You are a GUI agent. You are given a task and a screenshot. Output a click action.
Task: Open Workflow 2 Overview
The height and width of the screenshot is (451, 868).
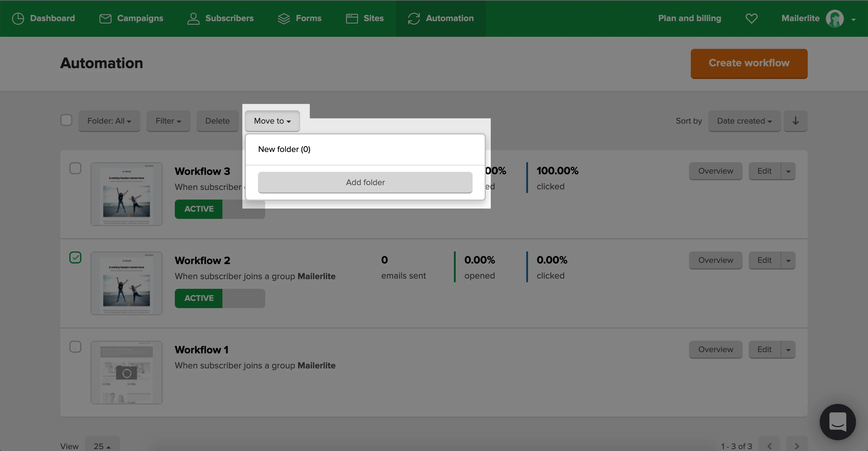(x=715, y=260)
